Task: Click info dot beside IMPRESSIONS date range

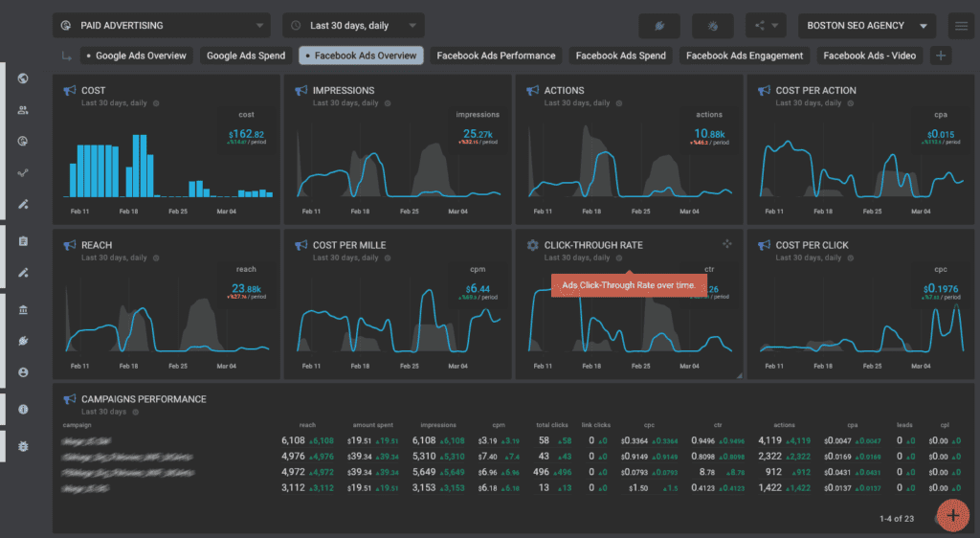Action: pyautogui.click(x=388, y=103)
